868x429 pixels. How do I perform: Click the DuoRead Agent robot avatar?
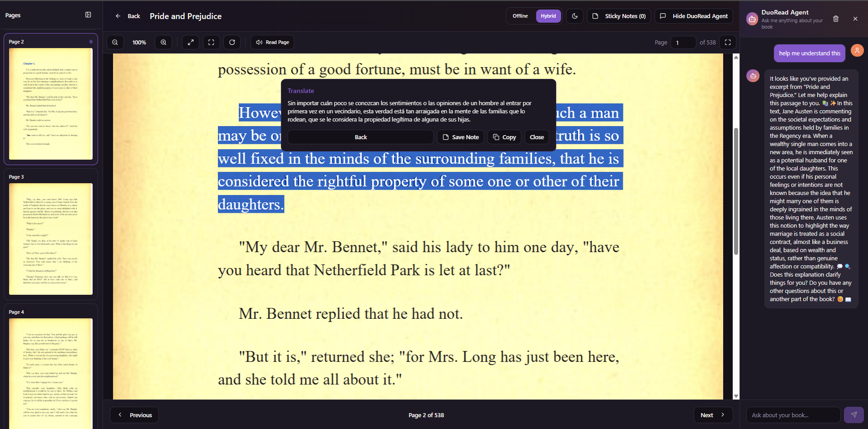(752, 19)
